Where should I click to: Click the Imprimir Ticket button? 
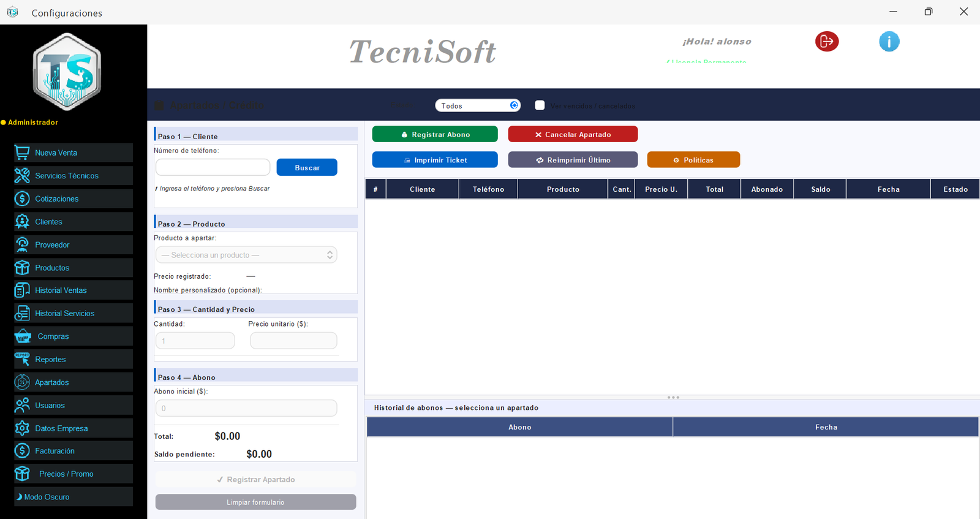435,160
